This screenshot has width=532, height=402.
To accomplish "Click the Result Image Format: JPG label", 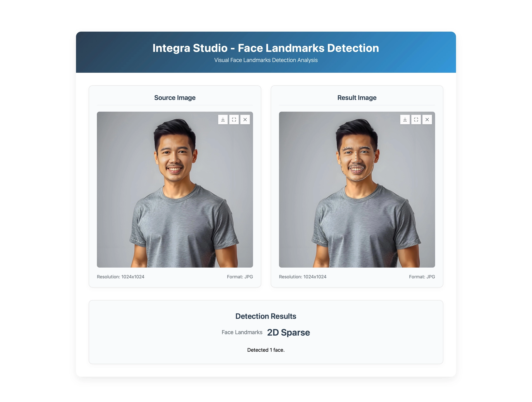I will tap(422, 277).
